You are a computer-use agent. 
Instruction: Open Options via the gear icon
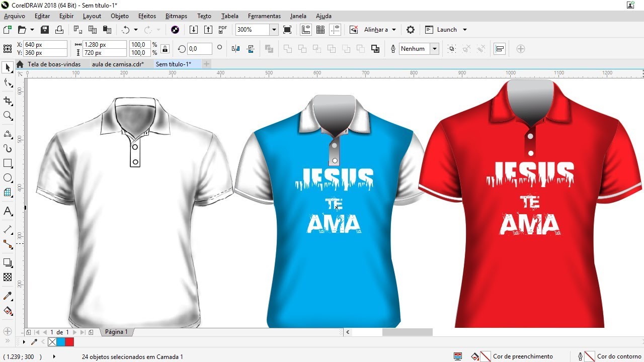[x=411, y=30]
